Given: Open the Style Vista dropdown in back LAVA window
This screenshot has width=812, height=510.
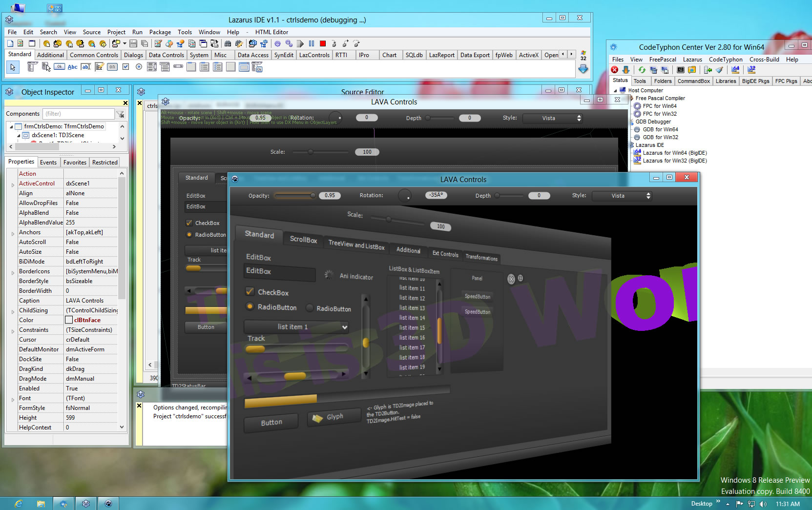Looking at the screenshot, I should [552, 118].
